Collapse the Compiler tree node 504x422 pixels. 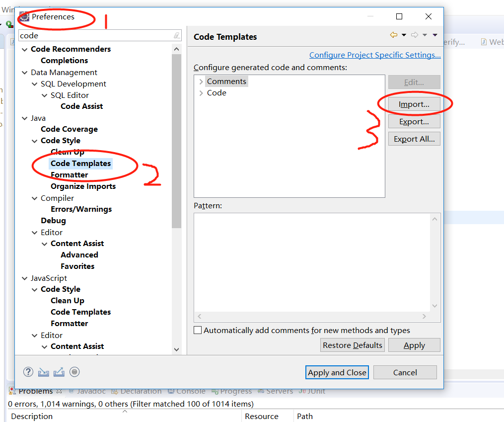(x=34, y=198)
